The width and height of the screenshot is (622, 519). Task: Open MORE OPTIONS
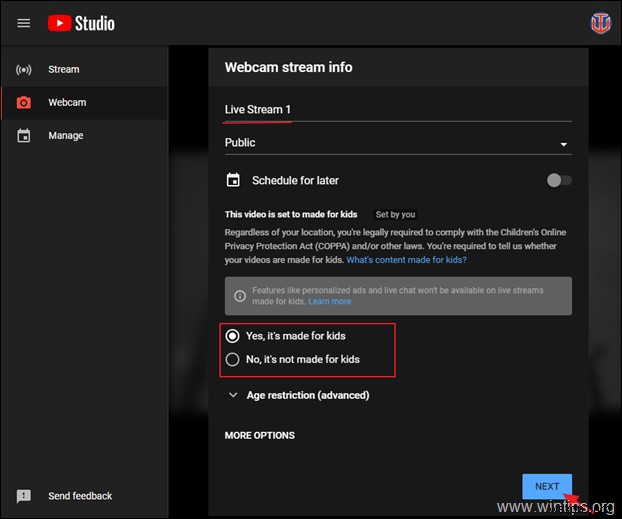click(260, 436)
